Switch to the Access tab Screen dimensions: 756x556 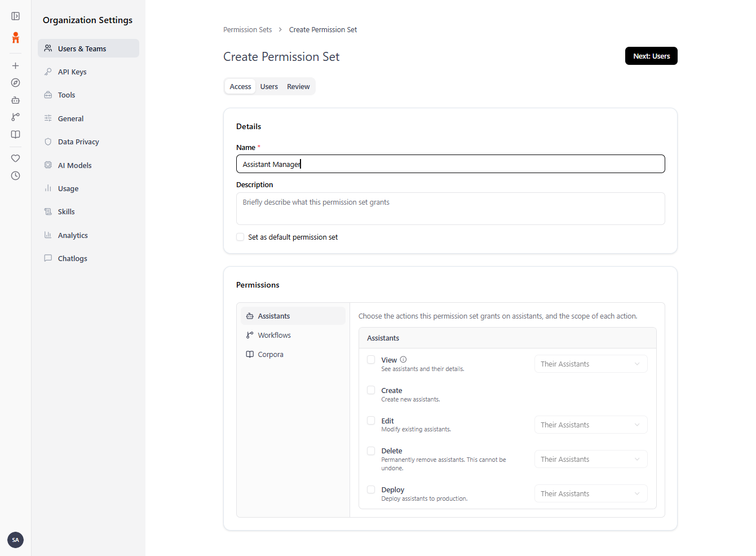point(240,86)
